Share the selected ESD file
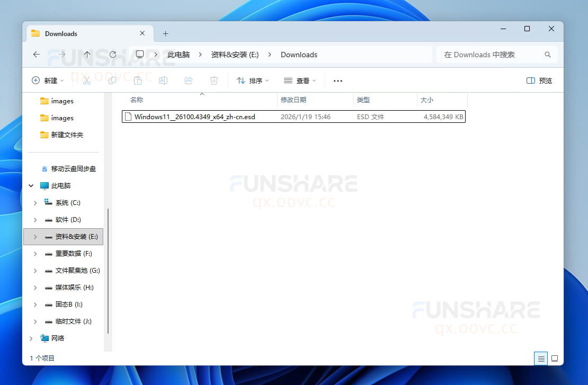Screen dimensions: 588x385 [x=189, y=80]
